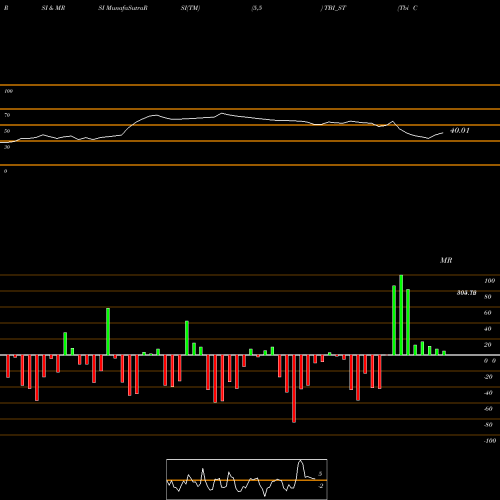Click the longest red bar in MR histogram
Viewport: 500px width, 500px height.
click(294, 389)
